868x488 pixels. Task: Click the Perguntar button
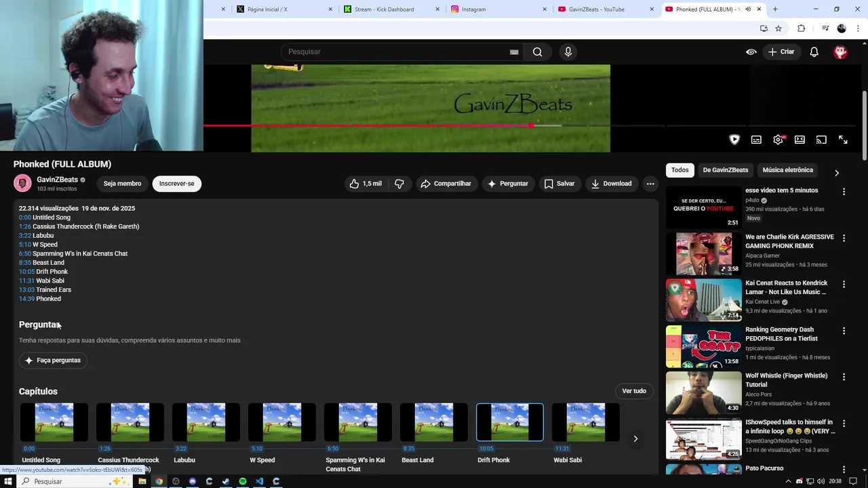(508, 184)
